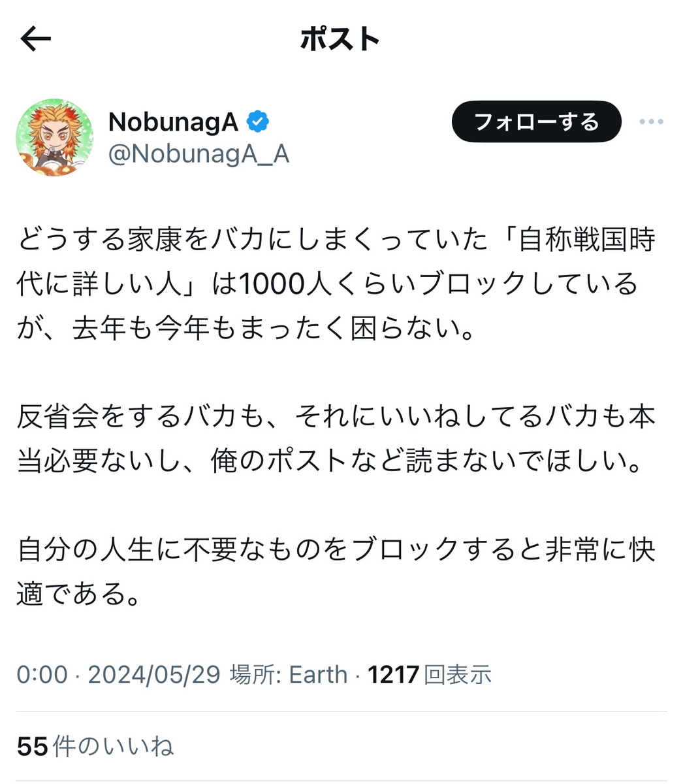The height and width of the screenshot is (784, 683).
Task: Open NobunagA's profile avatar picture
Action: (x=55, y=139)
